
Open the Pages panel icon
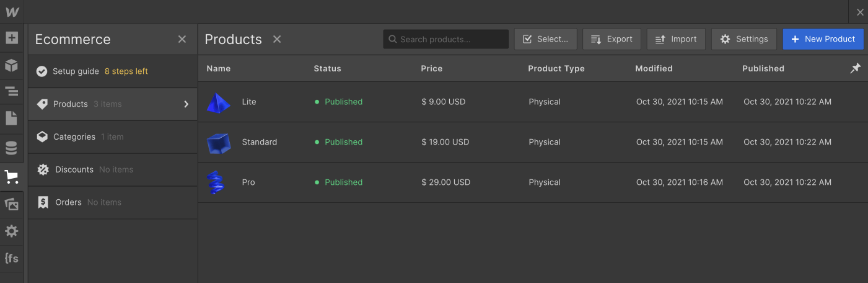(x=12, y=119)
